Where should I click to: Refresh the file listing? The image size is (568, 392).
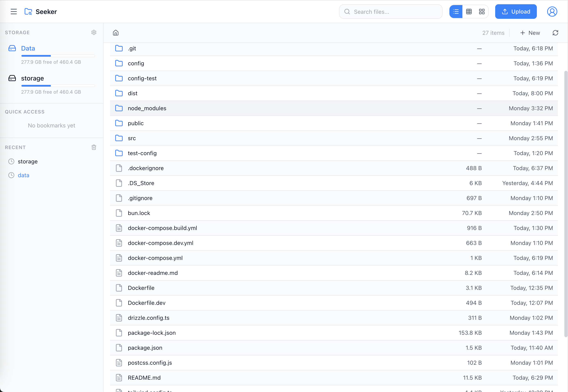click(555, 33)
